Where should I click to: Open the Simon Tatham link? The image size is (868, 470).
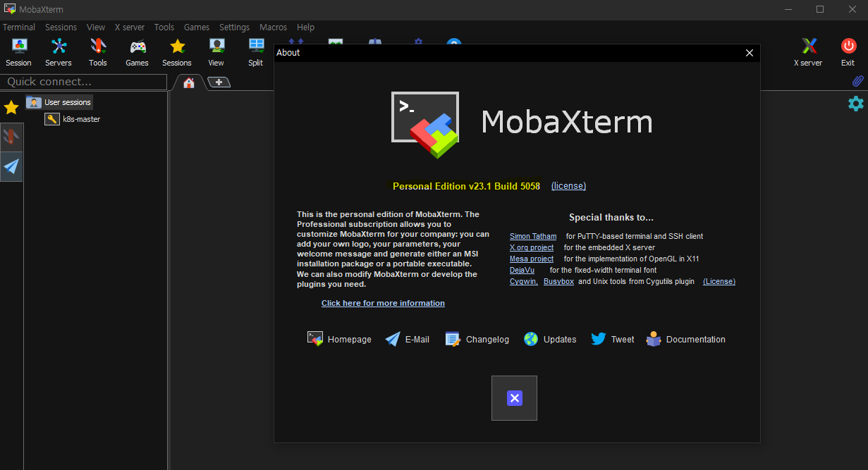point(533,236)
